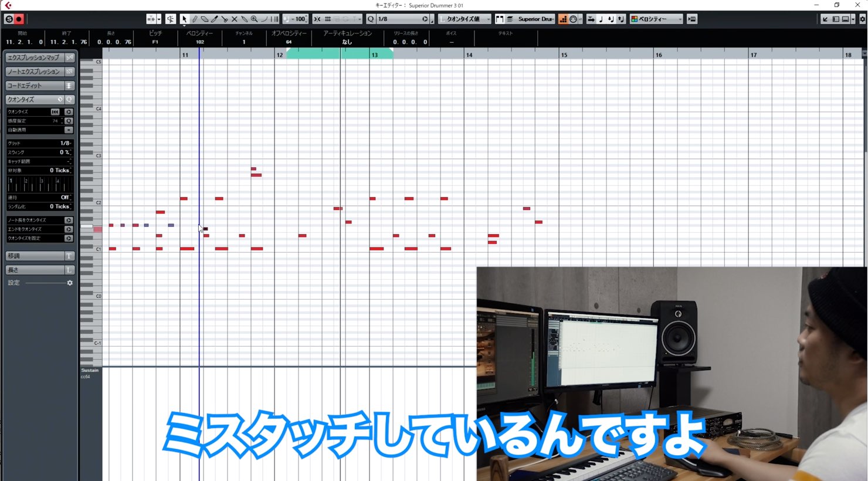Open the Auto-Scroll options dropdown arrow
The width and height of the screenshot is (868, 481).
coord(159,19)
